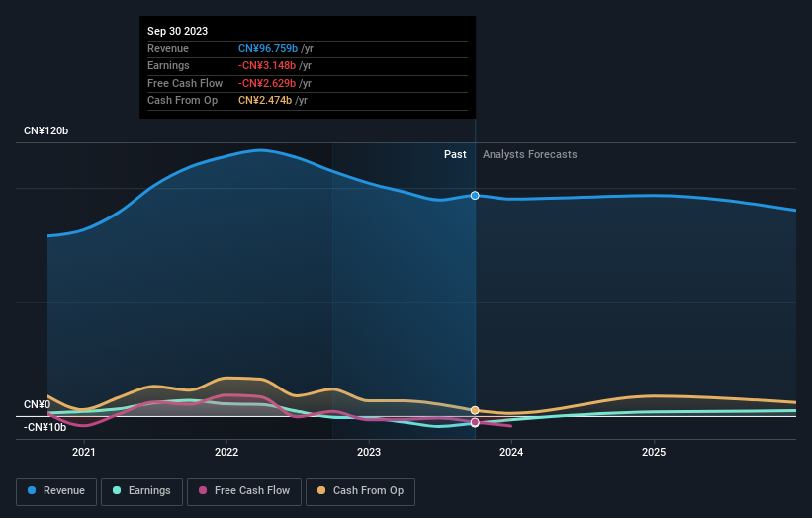Click the -CN¥10b y-axis label
The width and height of the screenshot is (812, 518).
click(x=45, y=427)
